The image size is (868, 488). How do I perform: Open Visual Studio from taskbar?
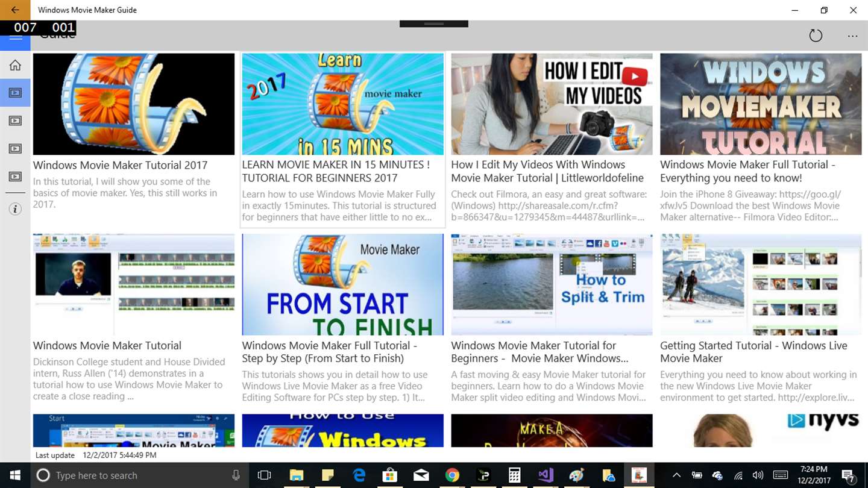pos(546,475)
